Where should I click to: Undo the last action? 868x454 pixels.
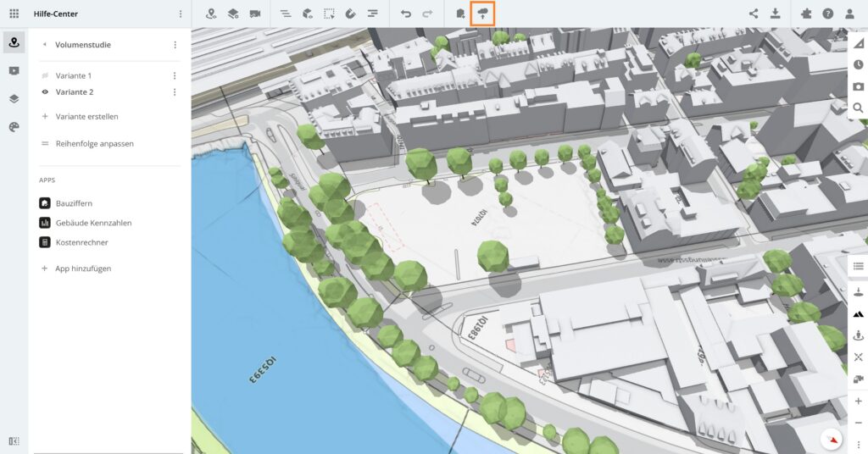coord(406,14)
